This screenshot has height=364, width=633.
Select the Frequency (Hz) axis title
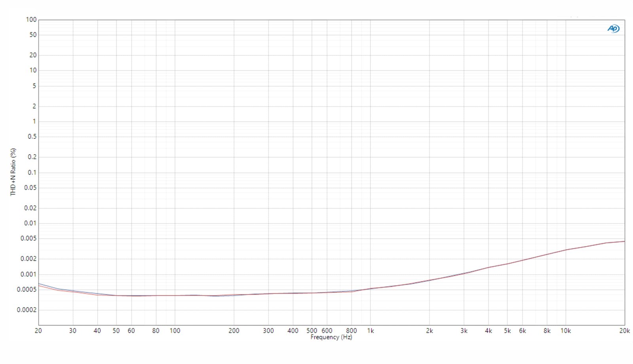[x=331, y=337]
